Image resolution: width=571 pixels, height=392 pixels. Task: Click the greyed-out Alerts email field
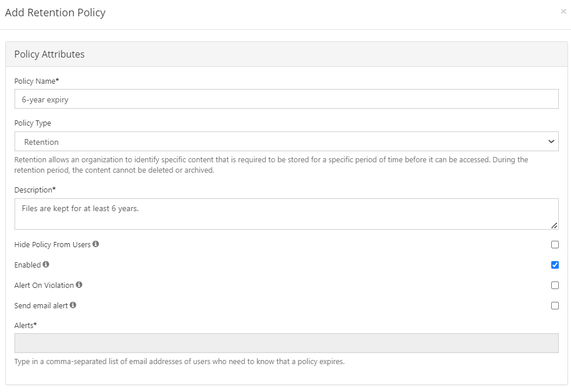coord(286,343)
